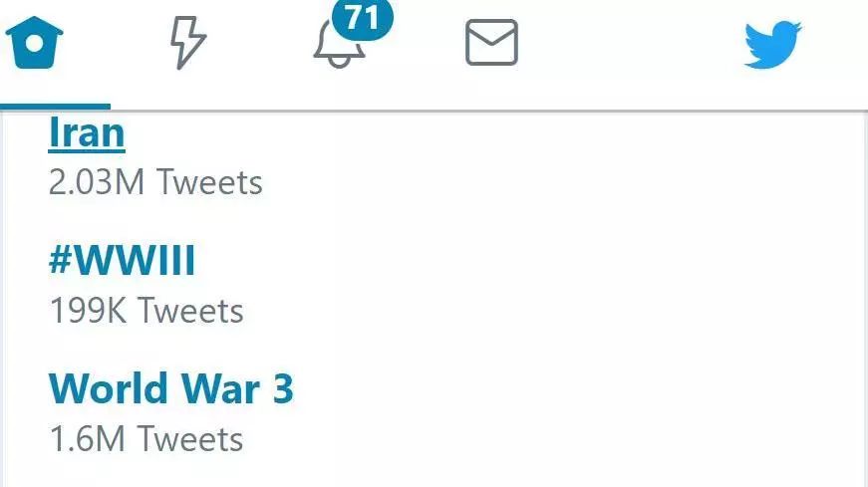Click the 1.6M Tweets count
868x487 pixels.
[146, 439]
